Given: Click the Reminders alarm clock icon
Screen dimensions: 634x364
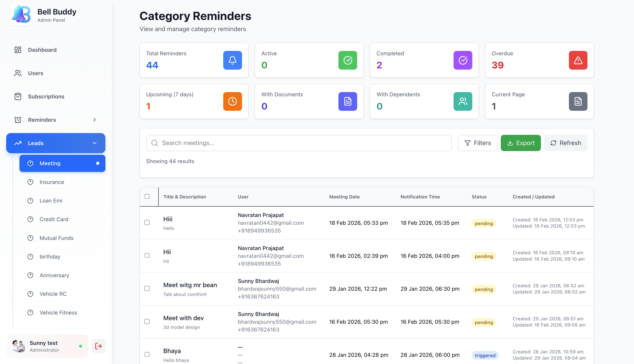Looking at the screenshot, I should [x=18, y=120].
